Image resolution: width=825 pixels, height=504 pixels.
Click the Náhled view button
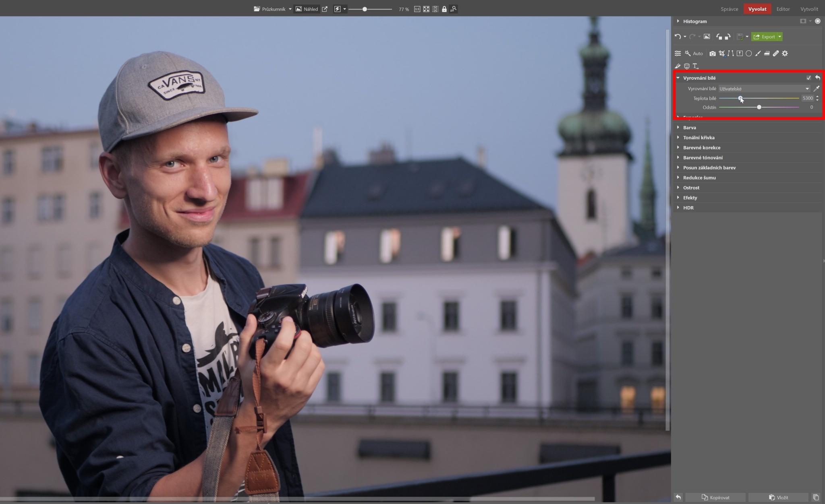point(307,9)
